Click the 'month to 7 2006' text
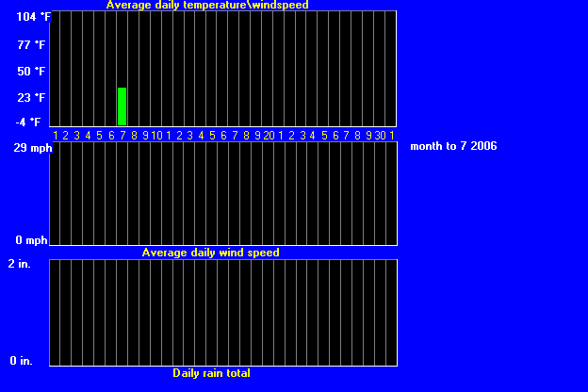588x392 pixels. pos(453,146)
